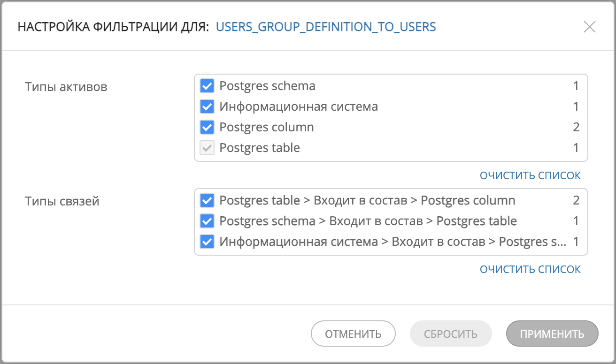Image resolution: width=616 pixels, height=364 pixels.
Task: Uncheck the Postgres schema asset type
Action: click(207, 86)
